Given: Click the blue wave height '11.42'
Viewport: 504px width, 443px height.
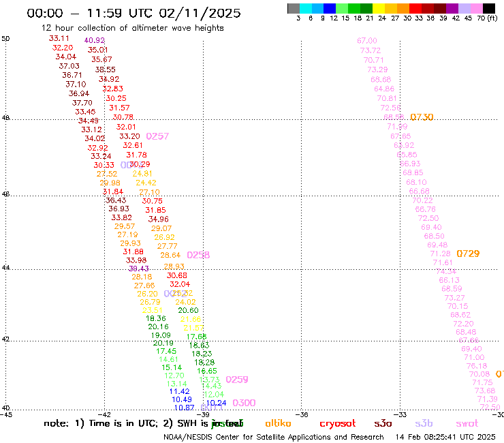Looking at the screenshot, I should coord(179,391).
